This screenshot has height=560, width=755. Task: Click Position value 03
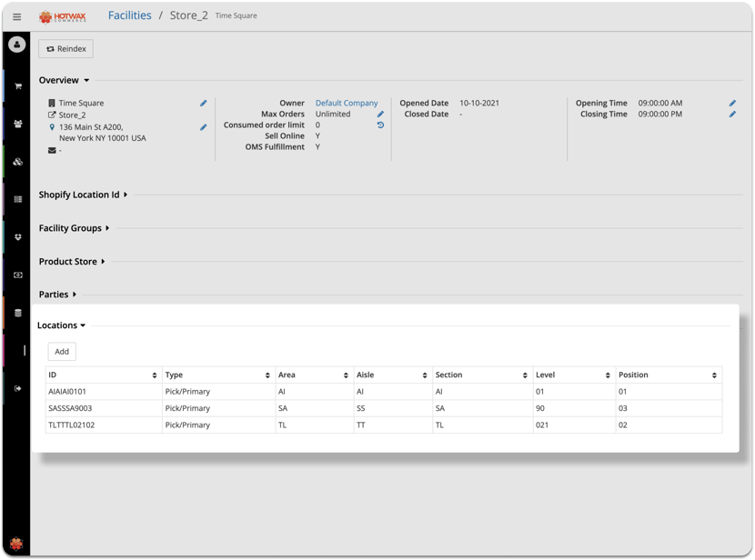click(622, 408)
